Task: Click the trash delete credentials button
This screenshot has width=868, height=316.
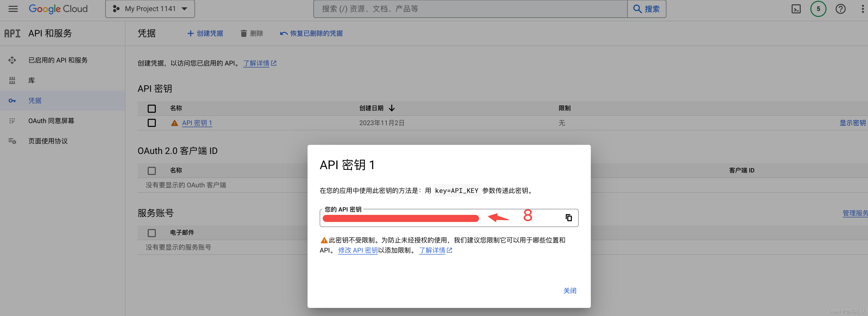Action: (252, 33)
